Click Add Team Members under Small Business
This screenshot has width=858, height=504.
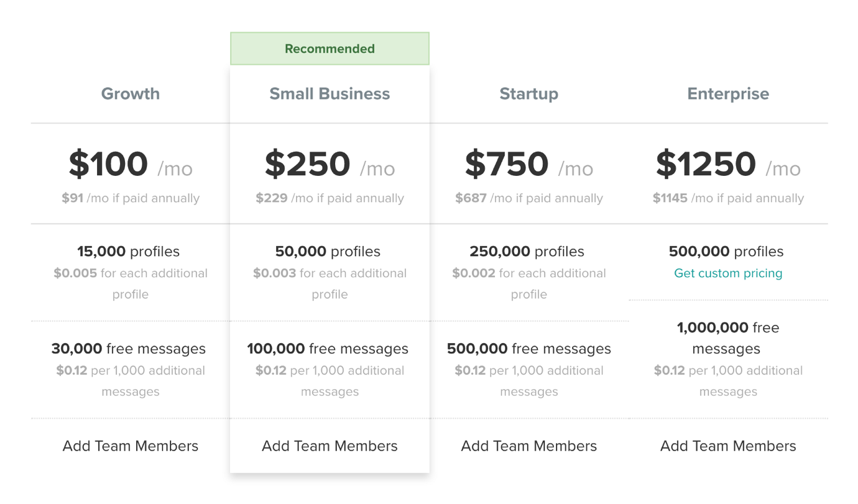point(330,446)
